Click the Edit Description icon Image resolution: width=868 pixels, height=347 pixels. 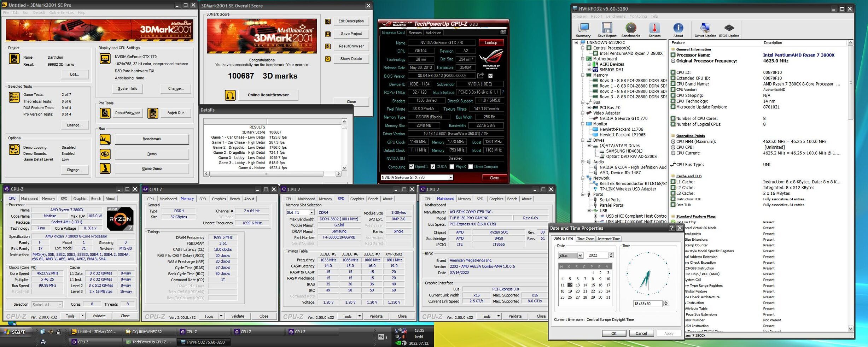328,22
